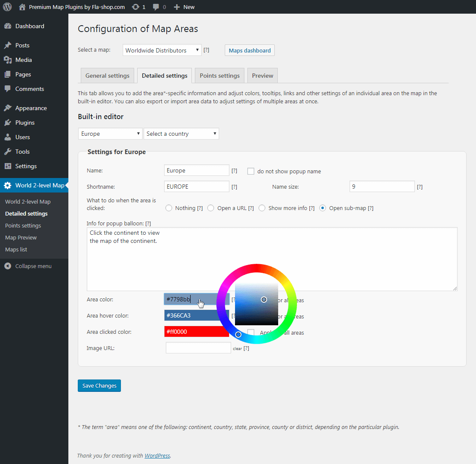The height and width of the screenshot is (464, 476).
Task: Open the updates icon in admin bar
Action: click(135, 7)
